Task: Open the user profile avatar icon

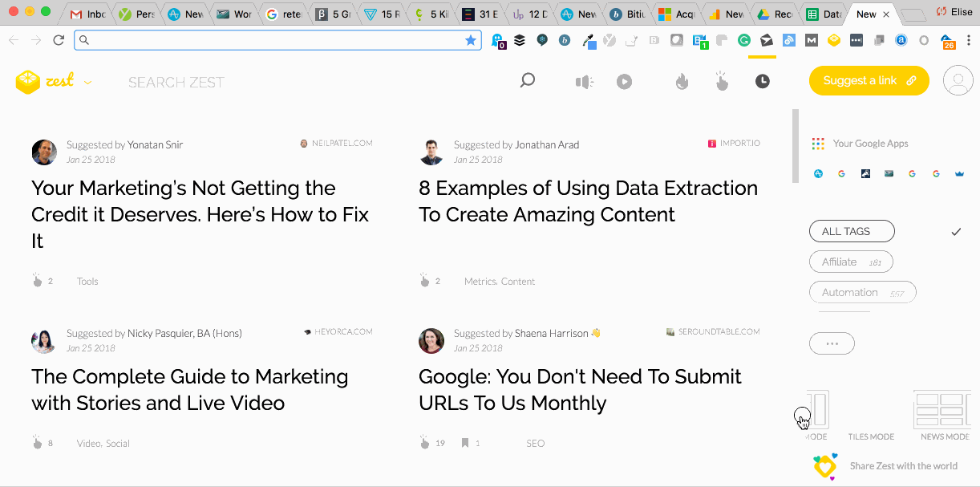Action: [x=957, y=81]
